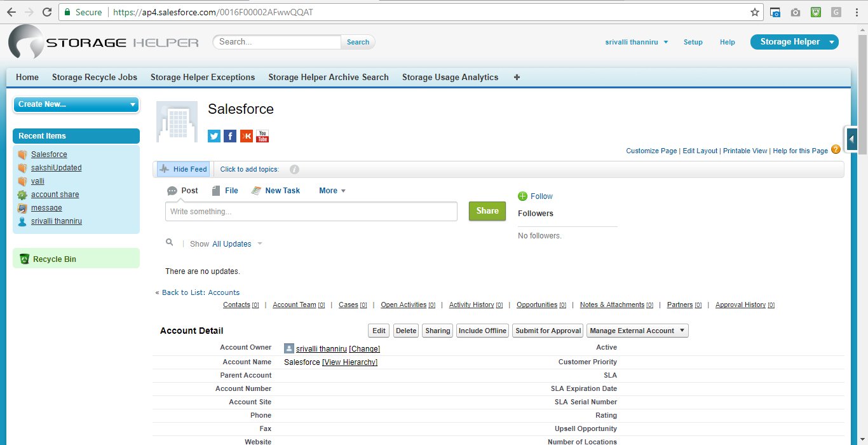Open the srivalli thanniru user menu in the header
Screen dimensions: 868x445
637,42
